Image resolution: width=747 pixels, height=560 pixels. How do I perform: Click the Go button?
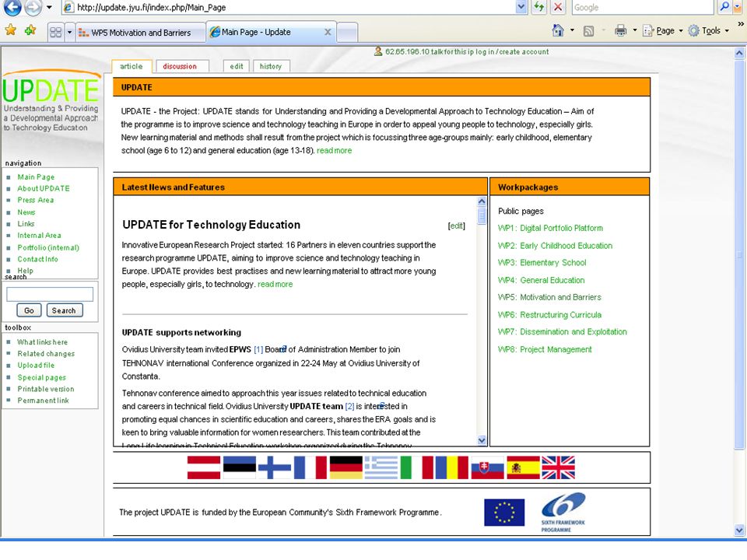(x=29, y=310)
